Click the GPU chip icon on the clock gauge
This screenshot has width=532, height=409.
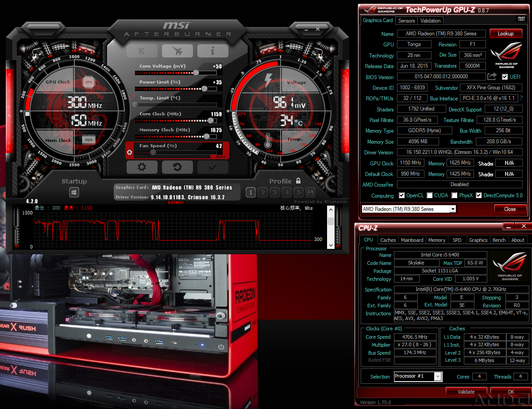click(x=89, y=82)
